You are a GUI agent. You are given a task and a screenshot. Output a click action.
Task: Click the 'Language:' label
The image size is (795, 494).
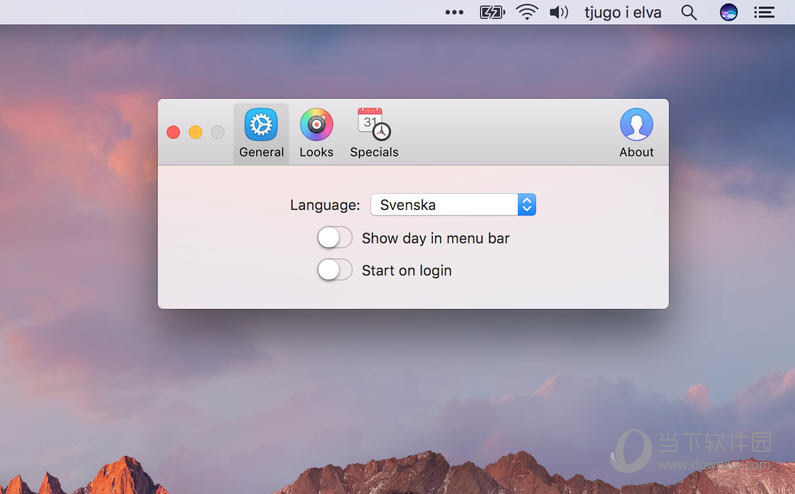325,205
